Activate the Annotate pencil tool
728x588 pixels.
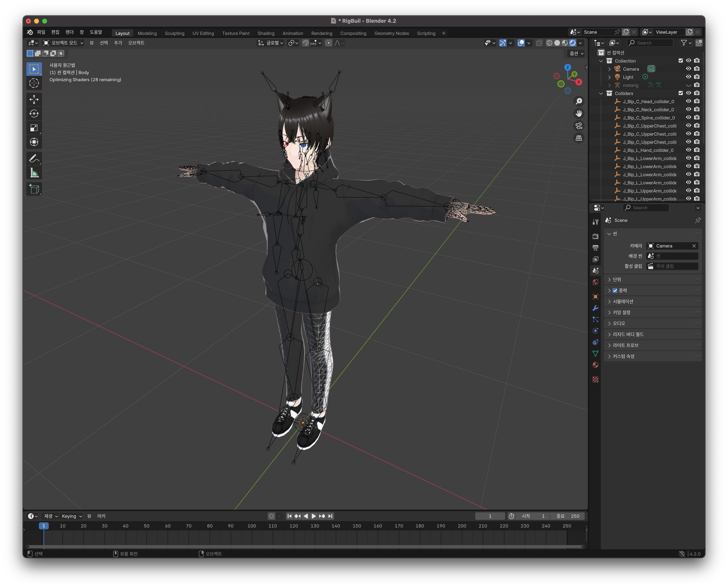(34, 158)
